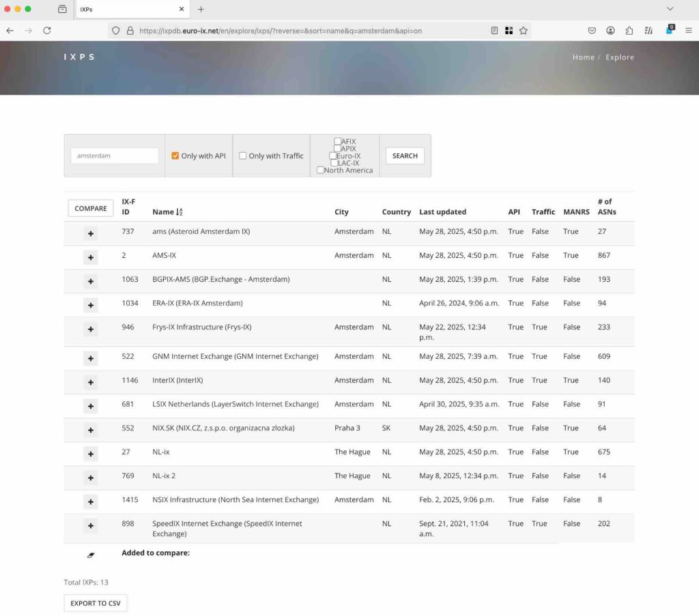Image resolution: width=699 pixels, height=616 pixels.
Task: Check the APIX region checkbox
Action: tap(337, 148)
